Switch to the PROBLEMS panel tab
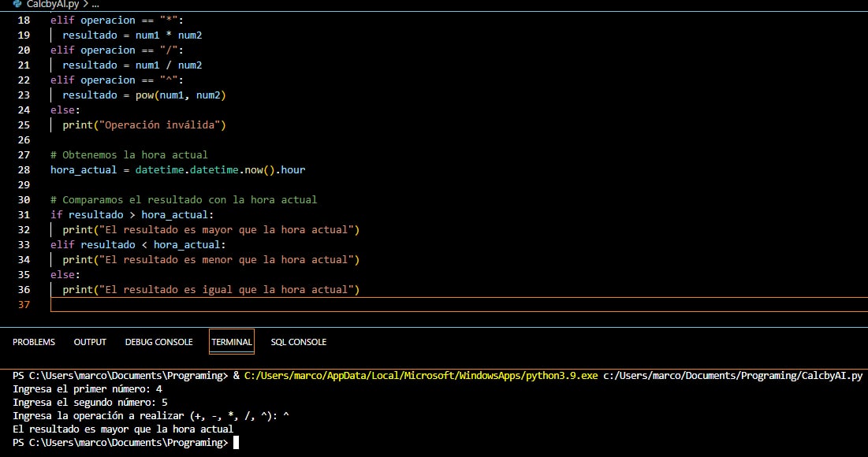Image resolution: width=868 pixels, height=457 pixels. pos(34,342)
